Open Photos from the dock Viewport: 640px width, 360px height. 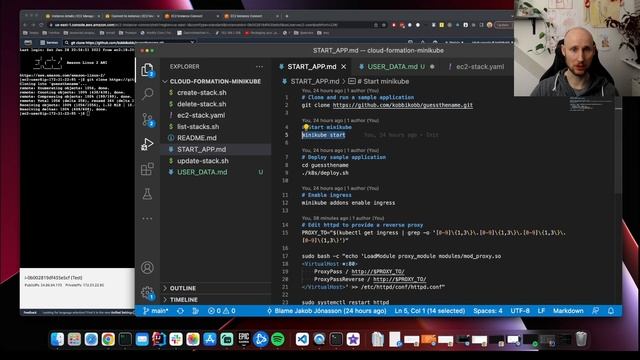click(193, 339)
